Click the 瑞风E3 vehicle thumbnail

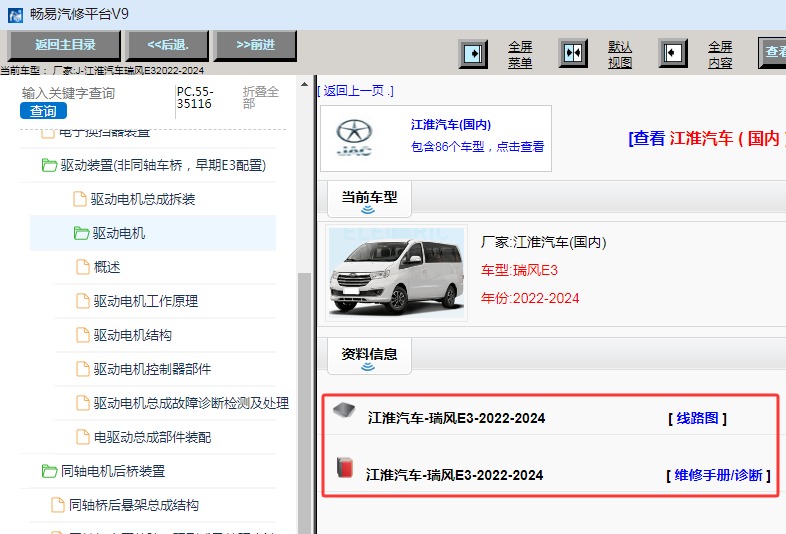pyautogui.click(x=397, y=273)
